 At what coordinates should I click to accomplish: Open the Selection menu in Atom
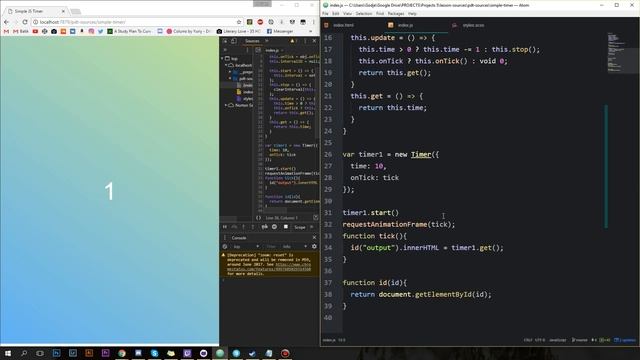pos(364,13)
